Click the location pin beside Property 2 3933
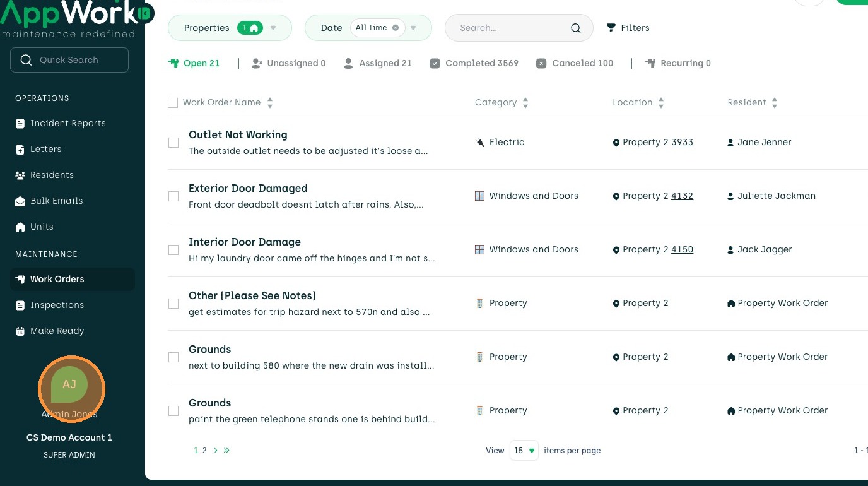The width and height of the screenshot is (868, 486). [616, 143]
